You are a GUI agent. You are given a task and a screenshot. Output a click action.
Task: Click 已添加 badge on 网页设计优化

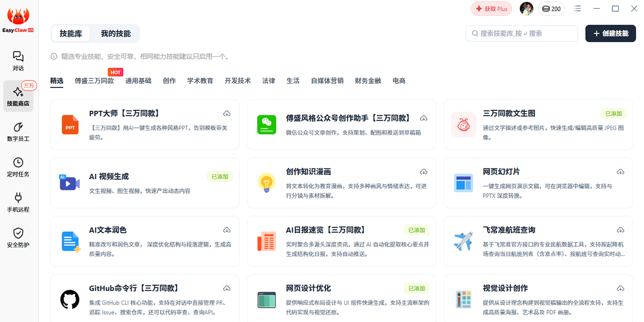tap(417, 288)
